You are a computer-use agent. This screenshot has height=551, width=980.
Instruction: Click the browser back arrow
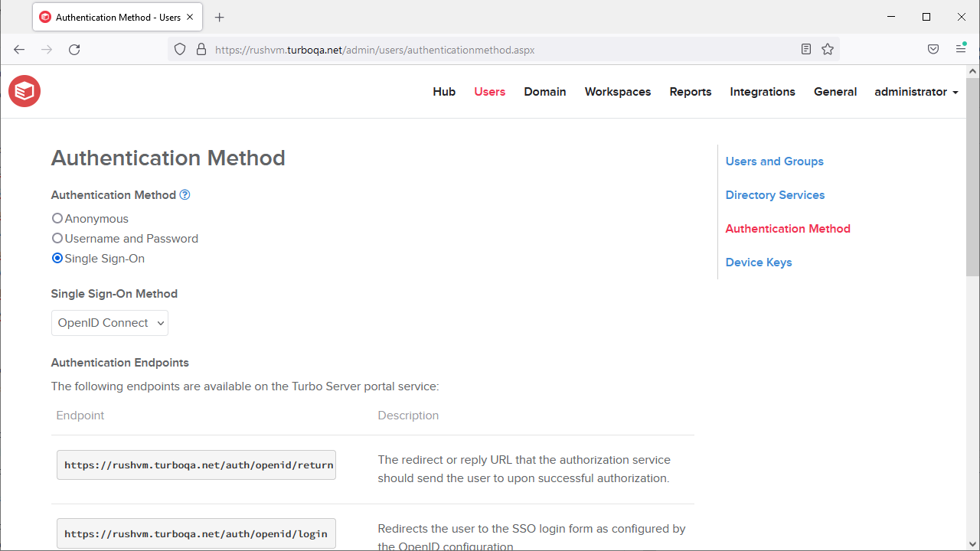pos(18,49)
